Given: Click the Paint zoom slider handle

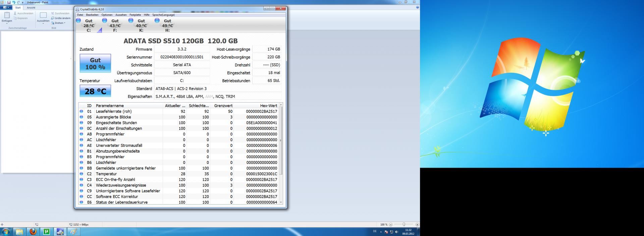Looking at the screenshot, I should tap(404, 225).
